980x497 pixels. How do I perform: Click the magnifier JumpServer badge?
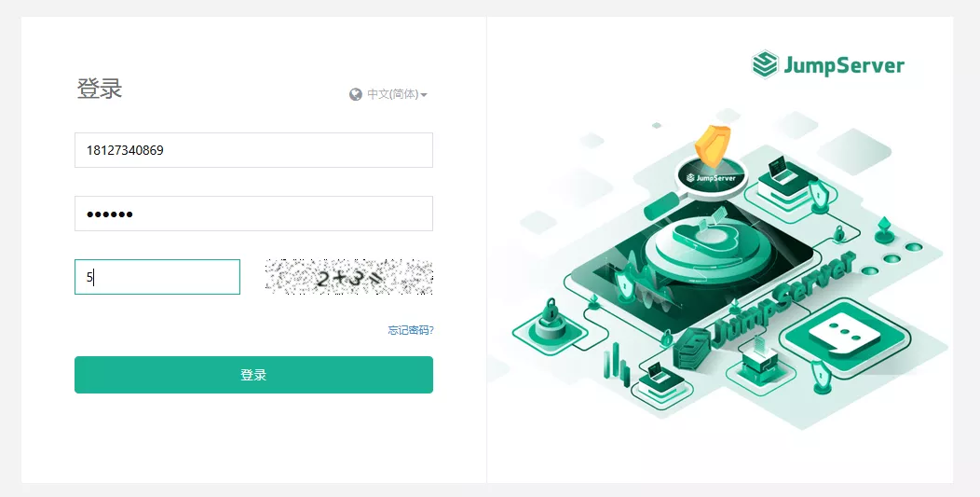tap(712, 178)
